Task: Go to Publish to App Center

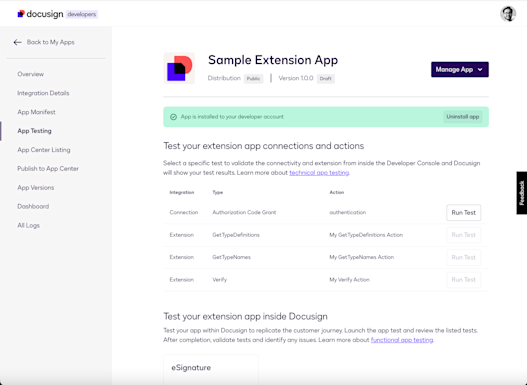Action: [x=48, y=169]
